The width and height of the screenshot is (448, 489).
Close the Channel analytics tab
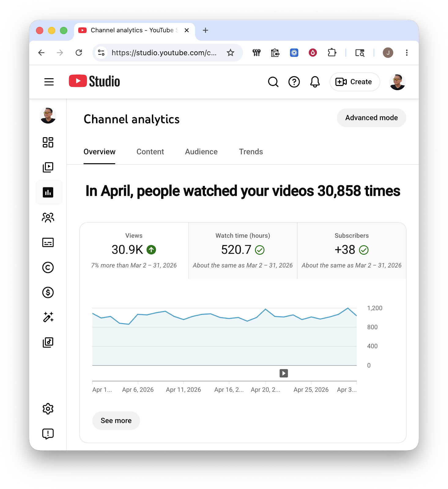point(187,30)
